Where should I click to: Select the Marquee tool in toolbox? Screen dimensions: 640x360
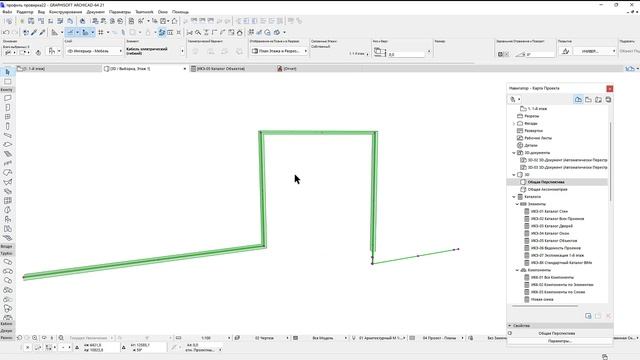click(7, 82)
